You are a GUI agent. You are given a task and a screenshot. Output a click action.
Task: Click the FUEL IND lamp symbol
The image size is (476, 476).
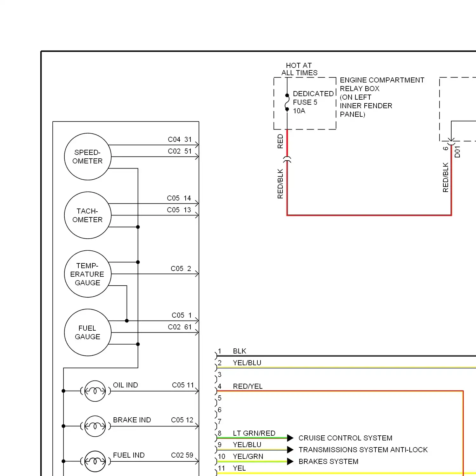click(x=95, y=461)
